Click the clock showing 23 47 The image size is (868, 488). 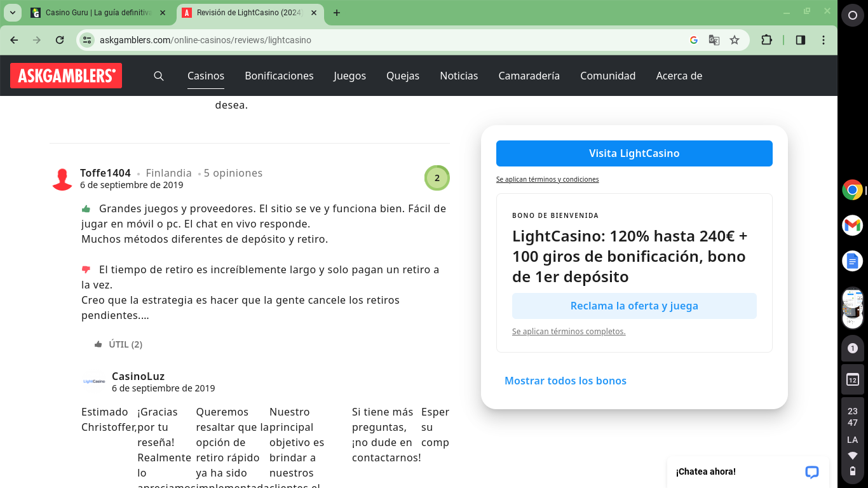pos(853,417)
